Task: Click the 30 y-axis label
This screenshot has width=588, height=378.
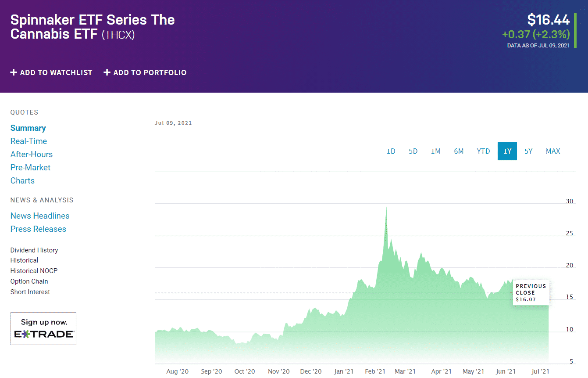Action: [x=570, y=202]
